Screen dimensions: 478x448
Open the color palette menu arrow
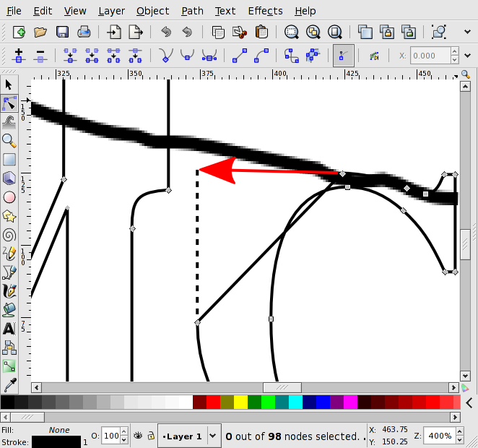click(469, 402)
